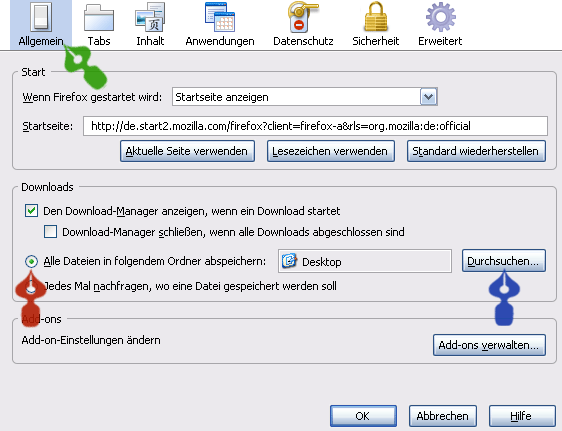562x431 pixels.
Task: Enable Download-Manager schließen checkbox
Action: [50, 231]
